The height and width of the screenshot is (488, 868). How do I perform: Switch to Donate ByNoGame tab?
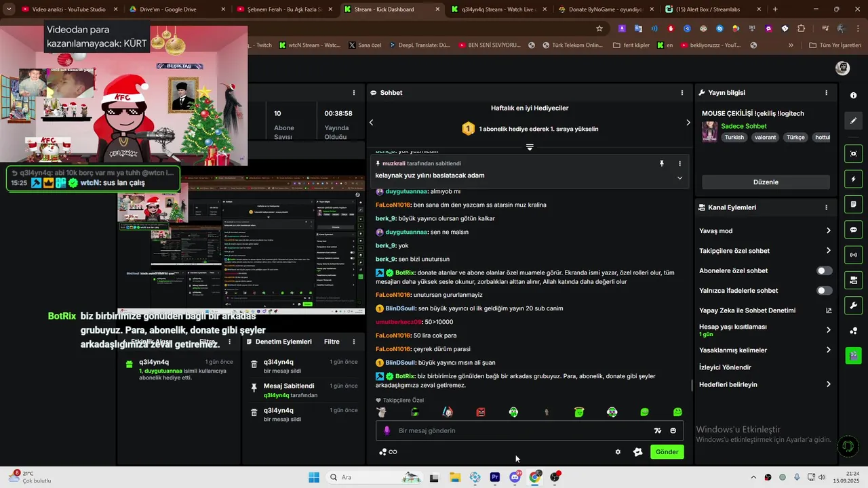[606, 9]
